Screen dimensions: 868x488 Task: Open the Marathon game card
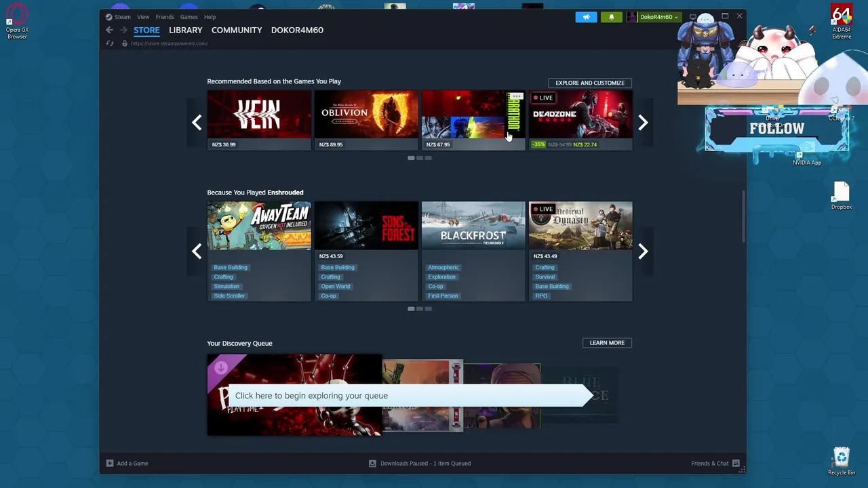(x=473, y=120)
